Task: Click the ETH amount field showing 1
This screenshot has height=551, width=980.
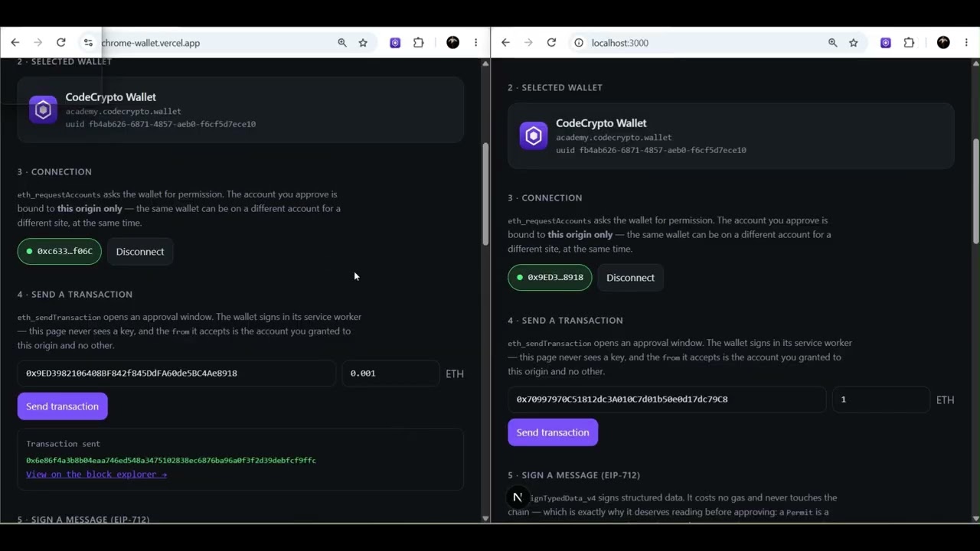Action: [x=881, y=399]
